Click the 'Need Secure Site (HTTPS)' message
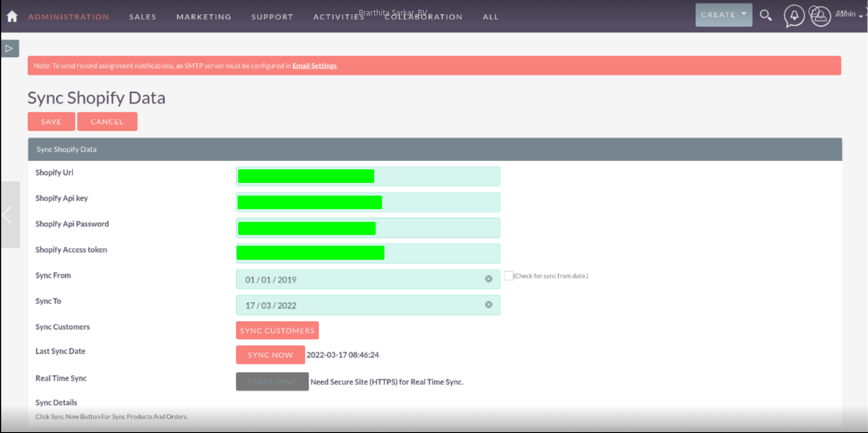The image size is (868, 433). (387, 382)
